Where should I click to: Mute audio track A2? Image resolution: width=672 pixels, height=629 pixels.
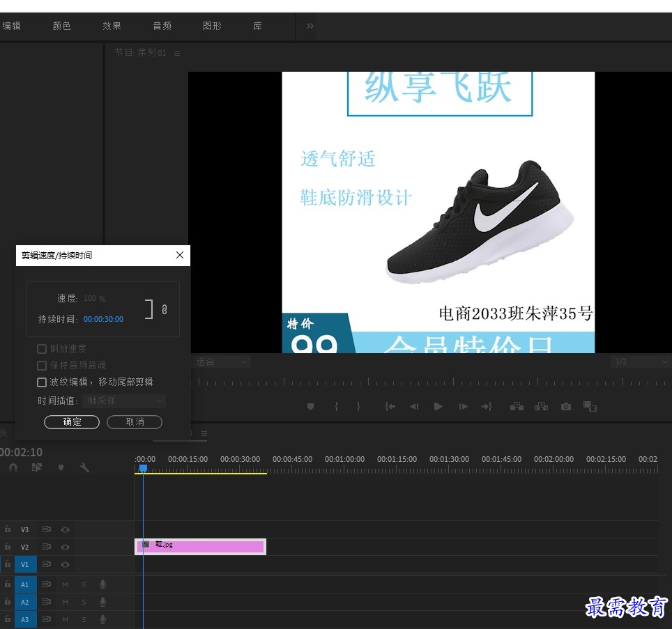tap(65, 602)
